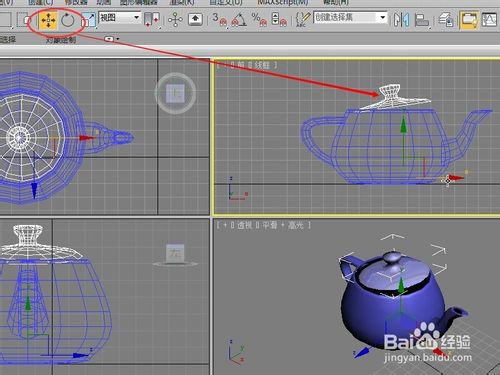This screenshot has width=500, height=375.
Task: Click the Align tool icon
Action: click(x=422, y=20)
